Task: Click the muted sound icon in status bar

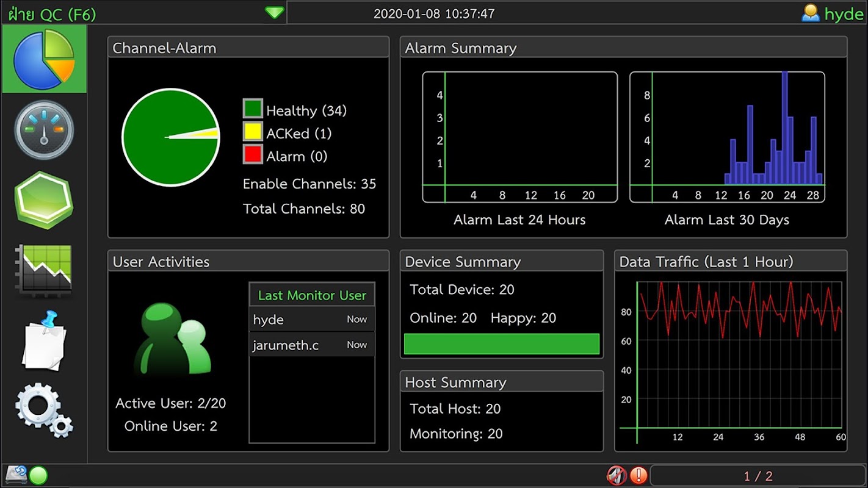Action: pos(617,475)
